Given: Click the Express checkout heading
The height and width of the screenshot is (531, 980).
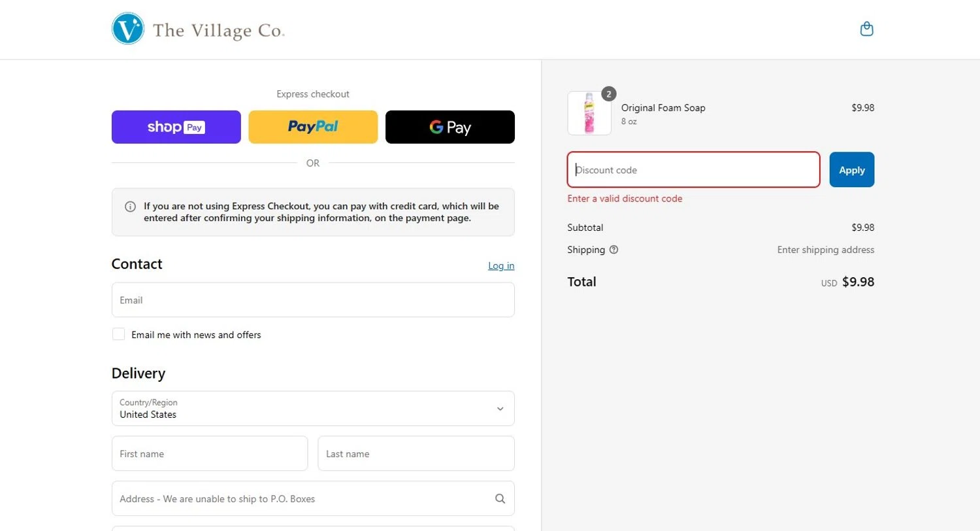Looking at the screenshot, I should [313, 94].
